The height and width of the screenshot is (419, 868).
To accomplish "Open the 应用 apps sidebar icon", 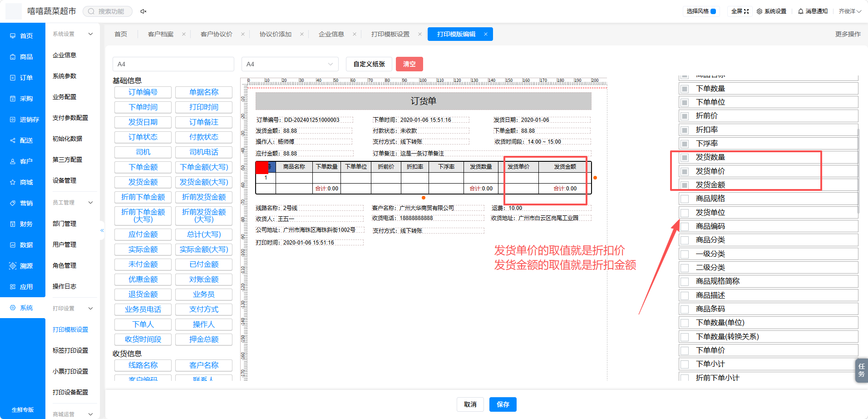I will pos(13,287).
